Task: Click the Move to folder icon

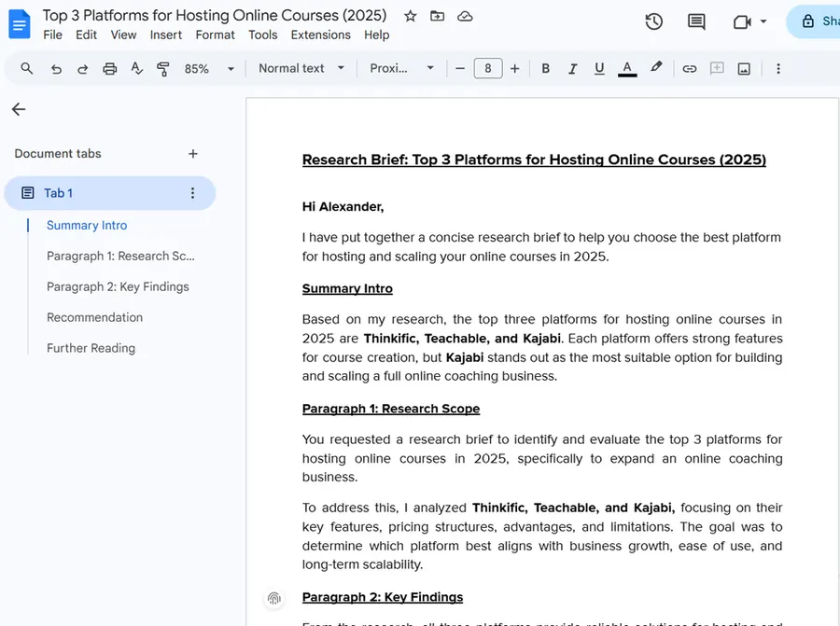Action: (437, 16)
